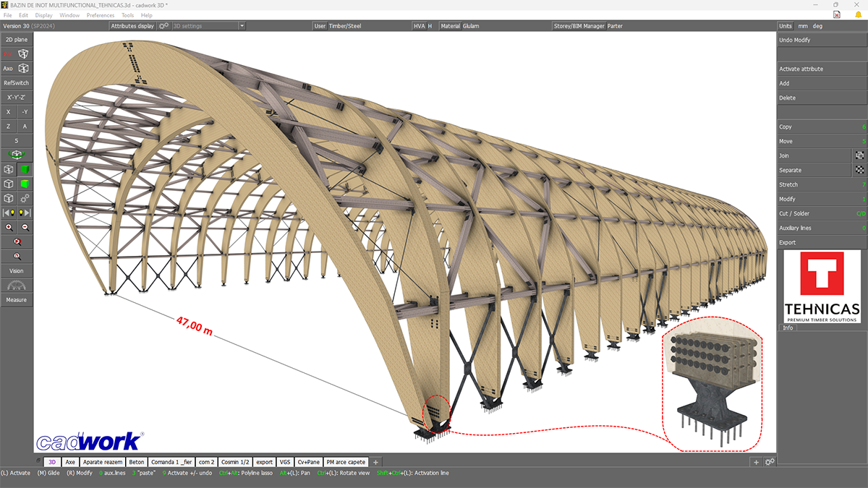Switch to the Aparate reazem tab
This screenshot has width=868, height=488.
click(x=101, y=462)
